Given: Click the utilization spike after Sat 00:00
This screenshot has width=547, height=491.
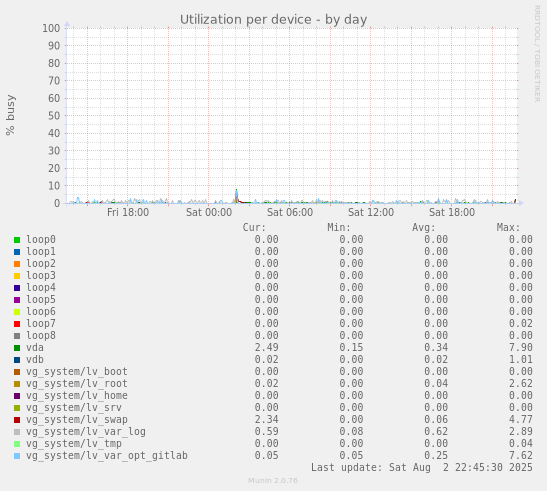Looking at the screenshot, I should [x=237, y=196].
